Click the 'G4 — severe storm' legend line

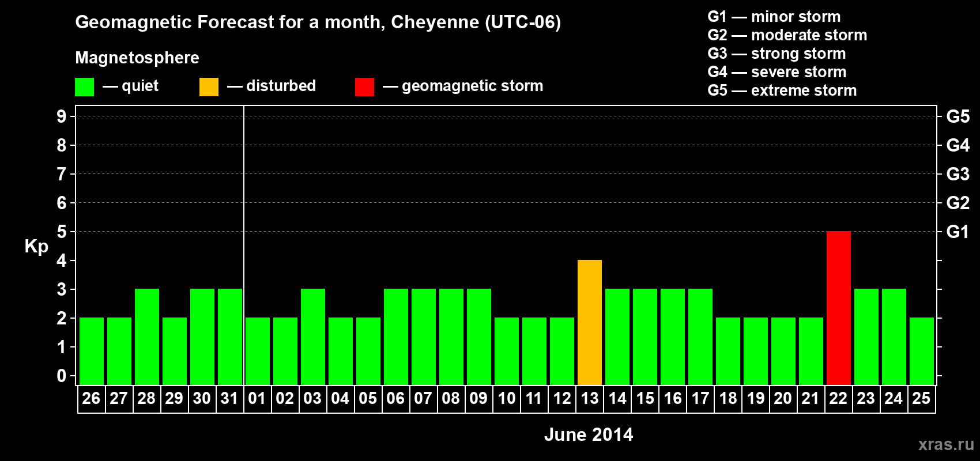coord(777,72)
